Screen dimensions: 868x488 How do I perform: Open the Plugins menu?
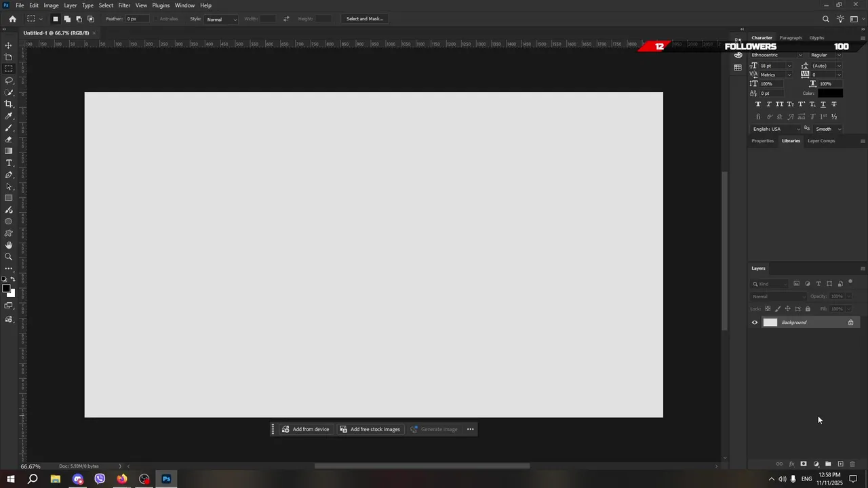[161, 5]
